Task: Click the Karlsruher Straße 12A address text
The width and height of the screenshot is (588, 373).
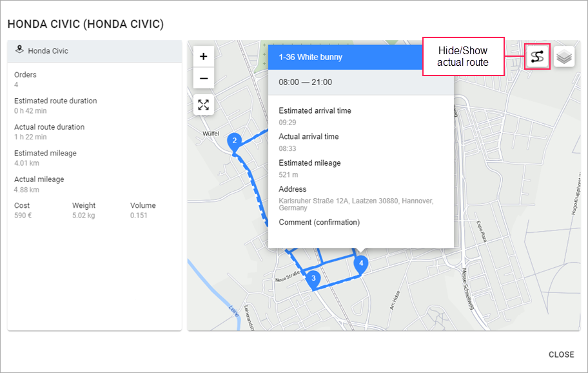Action: (356, 205)
